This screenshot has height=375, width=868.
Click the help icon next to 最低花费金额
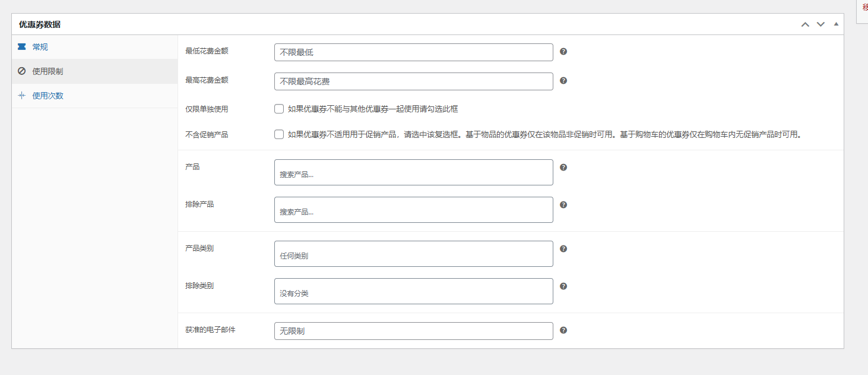click(x=563, y=52)
